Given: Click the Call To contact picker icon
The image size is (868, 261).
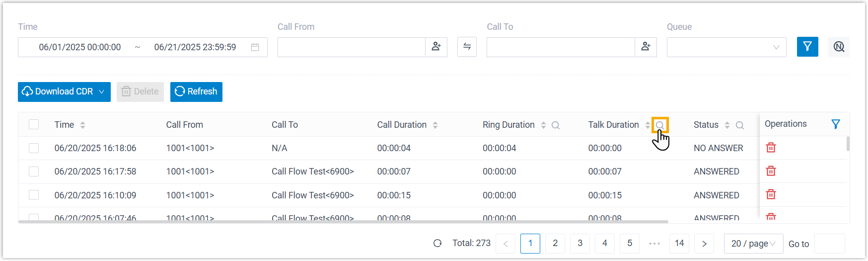Looking at the screenshot, I should (x=646, y=47).
